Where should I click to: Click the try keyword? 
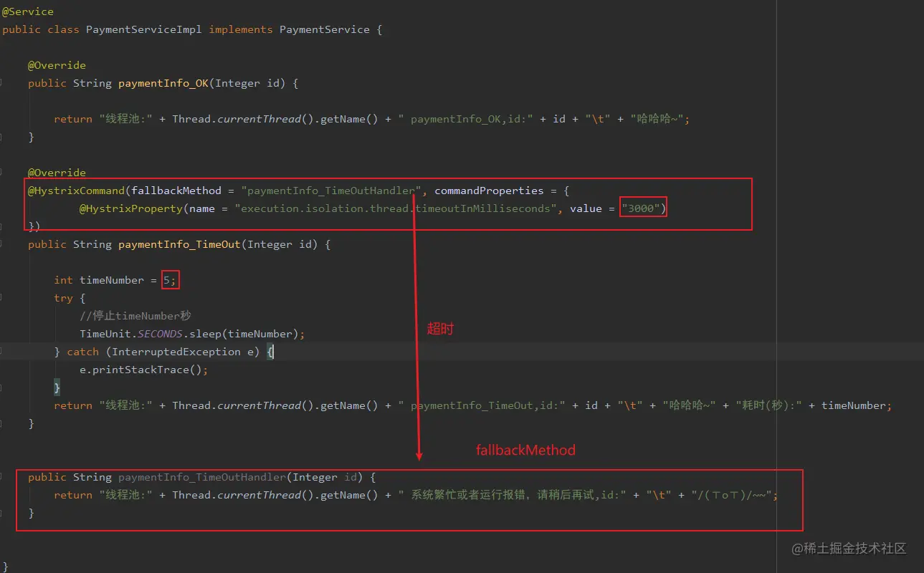point(63,298)
